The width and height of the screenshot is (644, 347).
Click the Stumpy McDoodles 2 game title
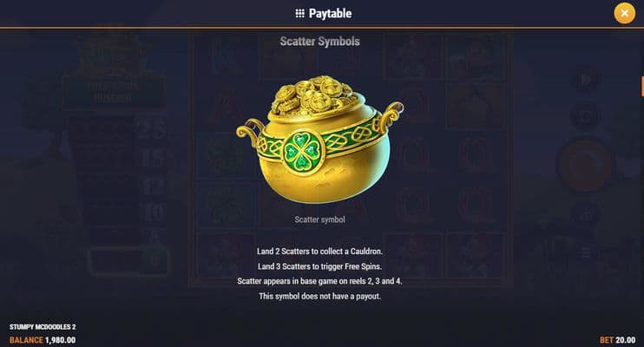[x=43, y=327]
